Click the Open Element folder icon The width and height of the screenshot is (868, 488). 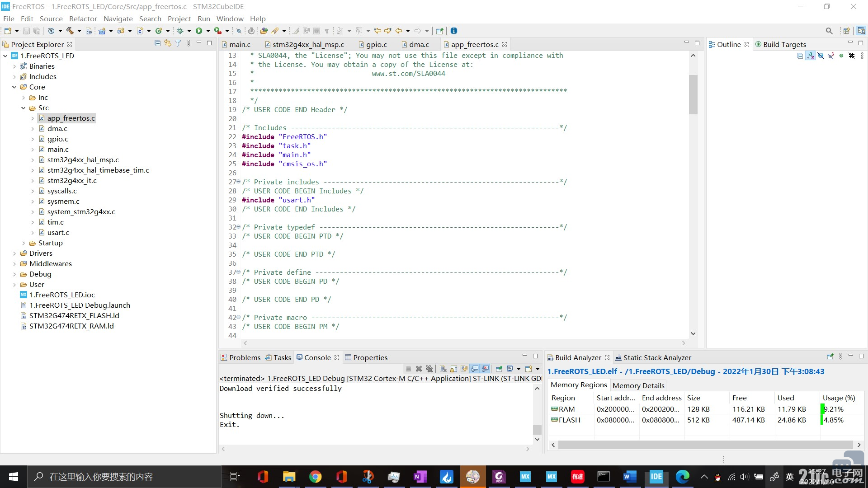[x=264, y=31]
